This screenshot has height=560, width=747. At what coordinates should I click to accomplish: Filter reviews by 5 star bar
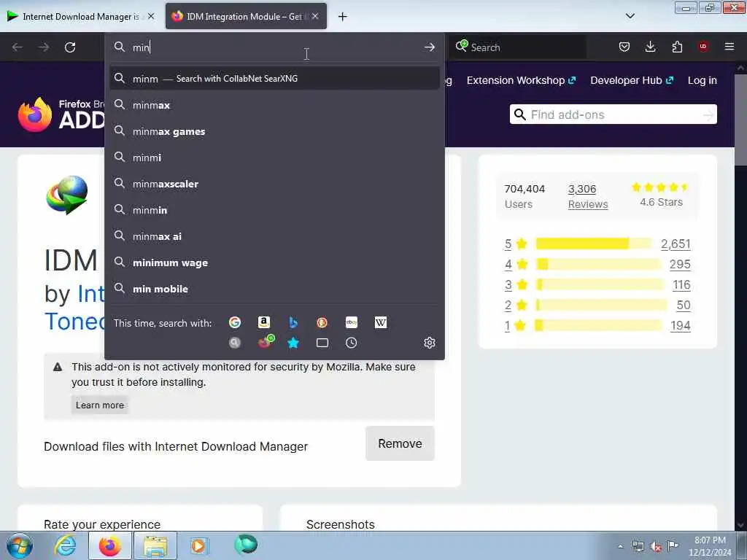coord(593,244)
